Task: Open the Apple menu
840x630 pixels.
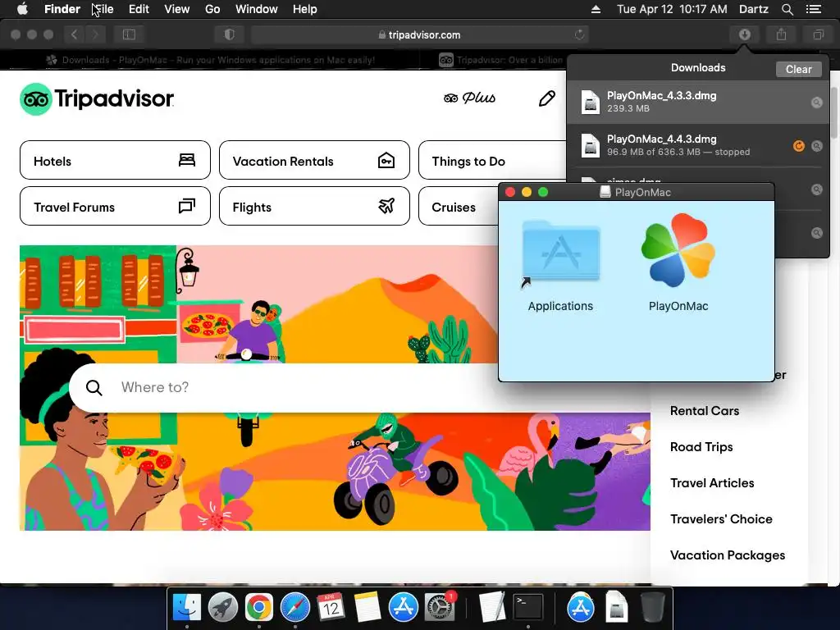Action: tap(22, 9)
